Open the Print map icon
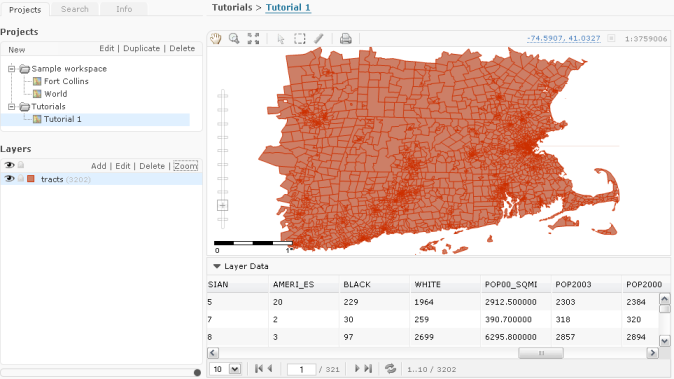Viewport: 674px width, 379px height. (x=346, y=39)
